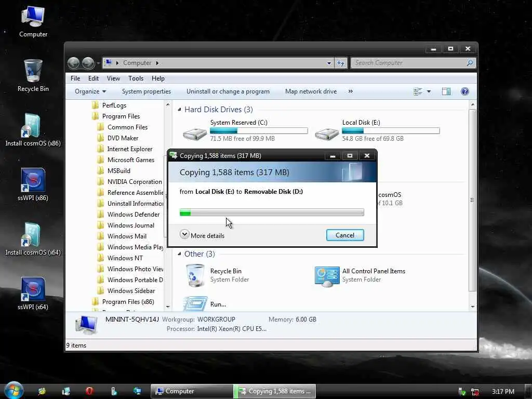532x399 pixels.
Task: Open the Recycle Bin desktop icon
Action: click(33, 75)
